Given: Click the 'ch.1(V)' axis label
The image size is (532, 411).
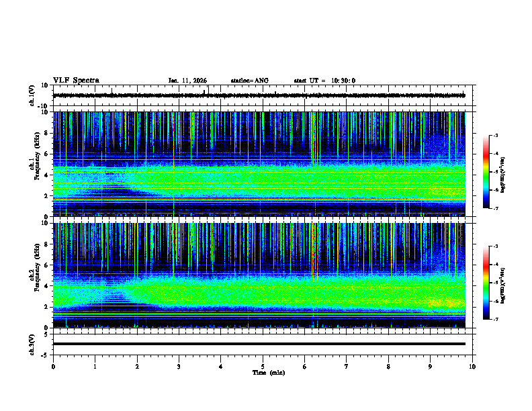Looking at the screenshot, I should [x=32, y=95].
